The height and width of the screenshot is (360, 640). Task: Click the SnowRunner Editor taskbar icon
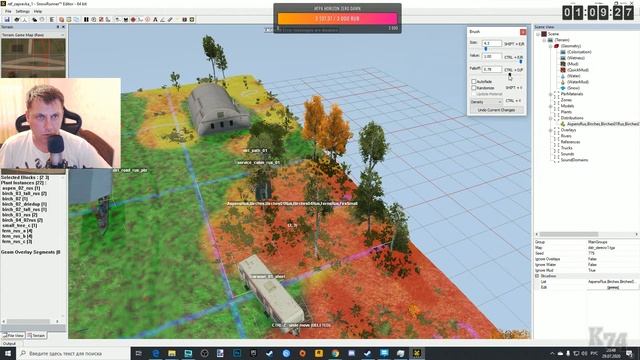tap(417, 353)
